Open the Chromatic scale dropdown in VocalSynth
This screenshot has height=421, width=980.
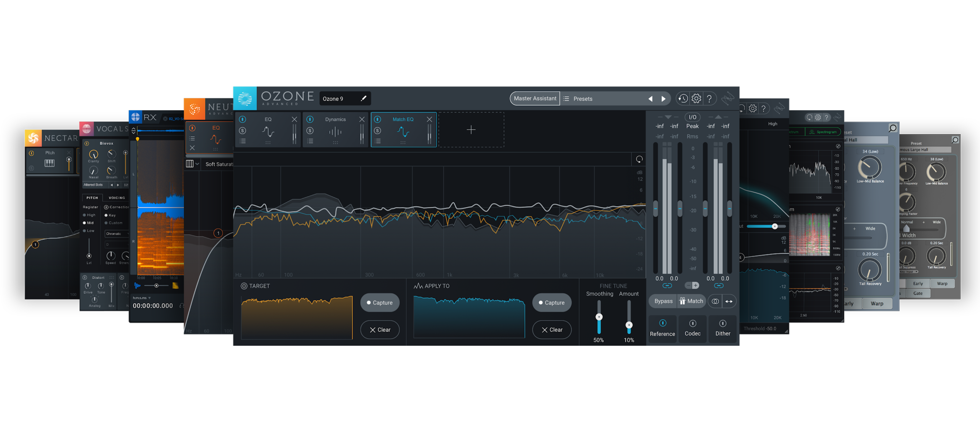[117, 234]
